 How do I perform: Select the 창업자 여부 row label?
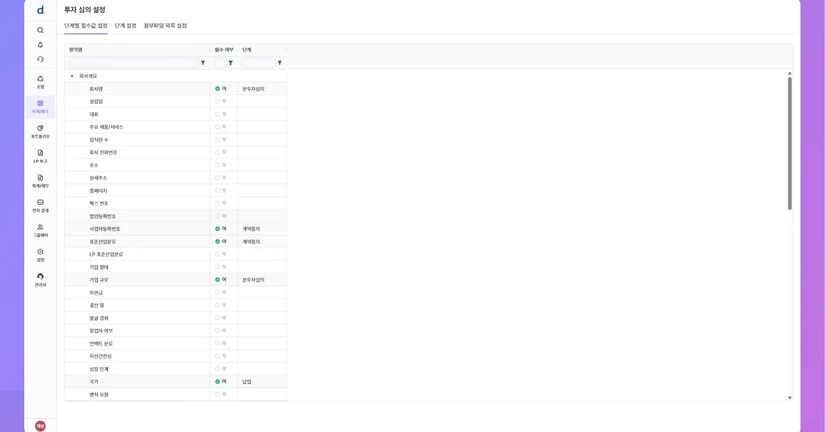point(100,331)
